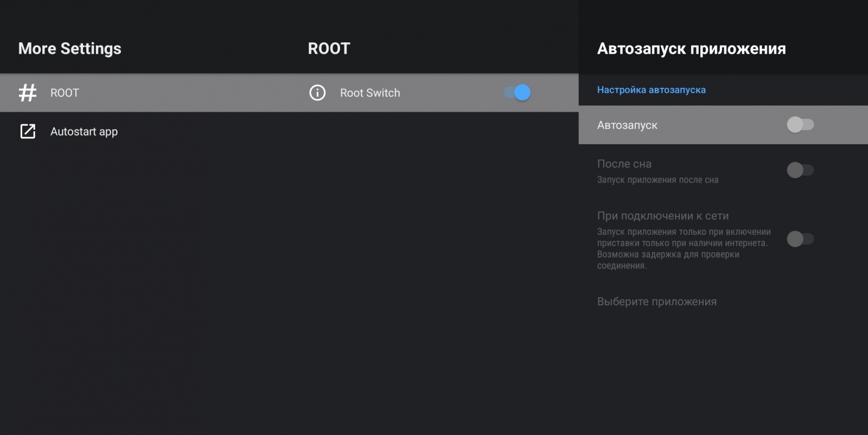This screenshot has width=868, height=435.
Task: Toggle the После сна switch
Action: (x=800, y=170)
